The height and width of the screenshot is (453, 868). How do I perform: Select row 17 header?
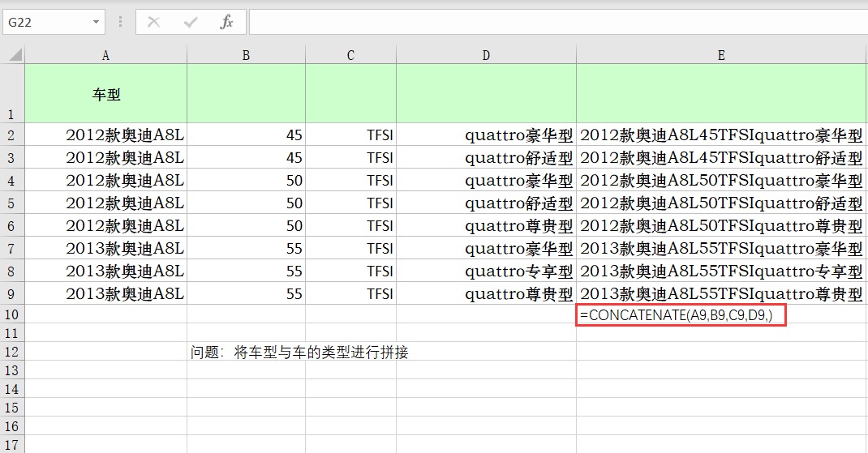click(11, 444)
